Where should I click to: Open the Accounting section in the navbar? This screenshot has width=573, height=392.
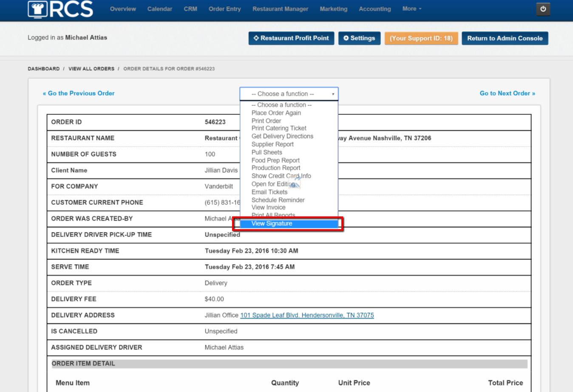point(374,9)
